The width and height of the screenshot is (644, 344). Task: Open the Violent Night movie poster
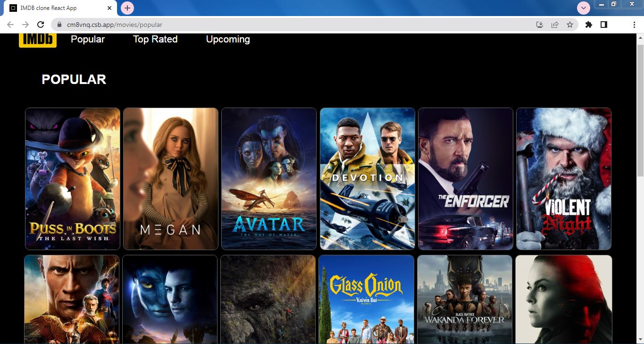pyautogui.click(x=564, y=179)
